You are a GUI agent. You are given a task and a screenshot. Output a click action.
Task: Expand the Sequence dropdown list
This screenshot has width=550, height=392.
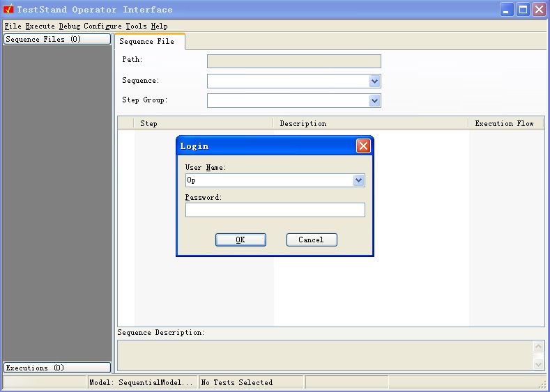click(x=374, y=81)
